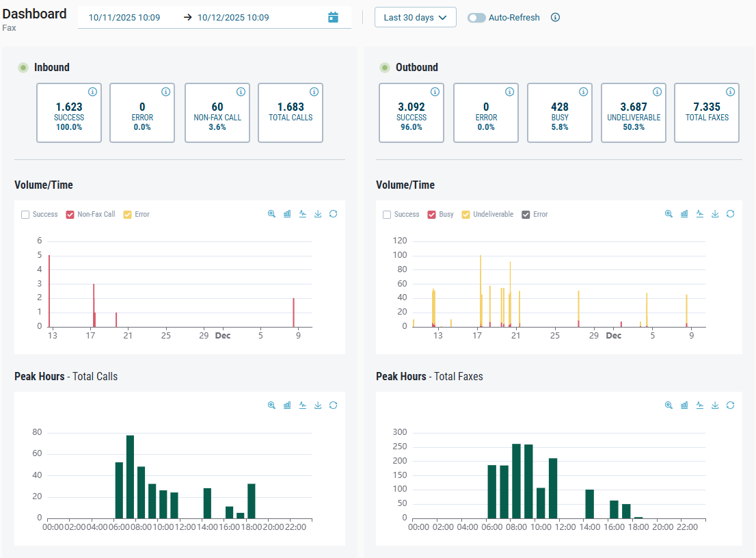The width and height of the screenshot is (756, 558).
Task: Select the Outbound Total Faxes card
Action: point(707,113)
